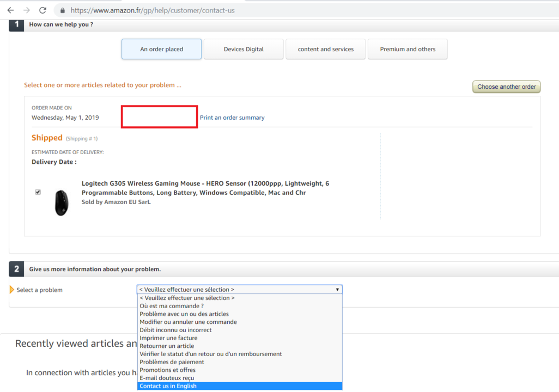Open Logitech G305 Wireless Gaming Mouse title
Screen dimensions: 559x392
click(x=205, y=188)
